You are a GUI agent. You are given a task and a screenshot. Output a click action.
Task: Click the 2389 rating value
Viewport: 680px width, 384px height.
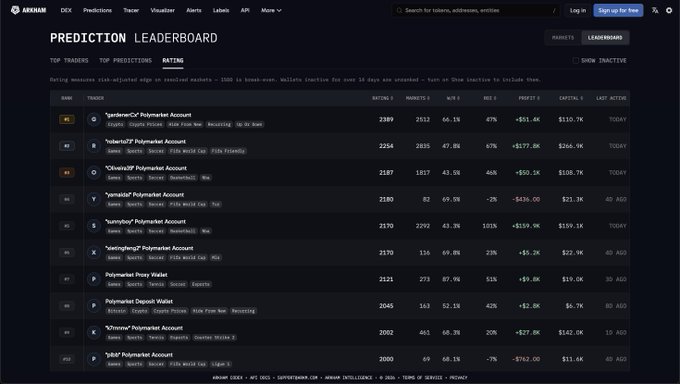pos(386,119)
